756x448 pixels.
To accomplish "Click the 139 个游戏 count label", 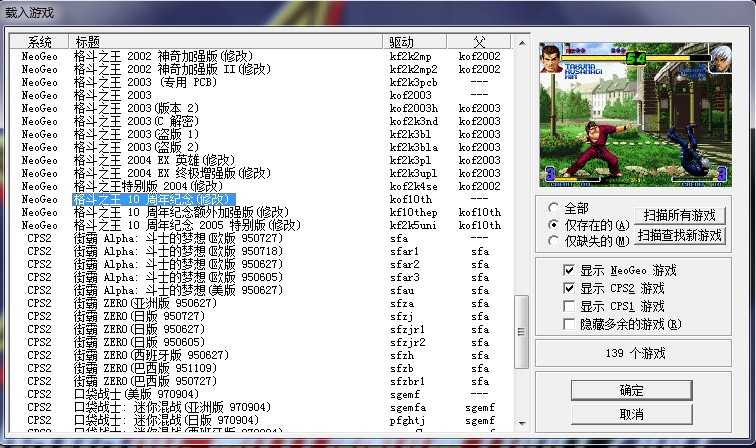I will pyautogui.click(x=635, y=353).
